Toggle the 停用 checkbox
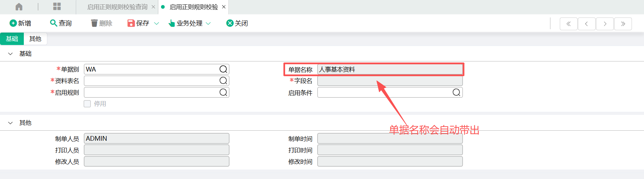Viewport: 644px width, 179px height. pyautogui.click(x=87, y=104)
